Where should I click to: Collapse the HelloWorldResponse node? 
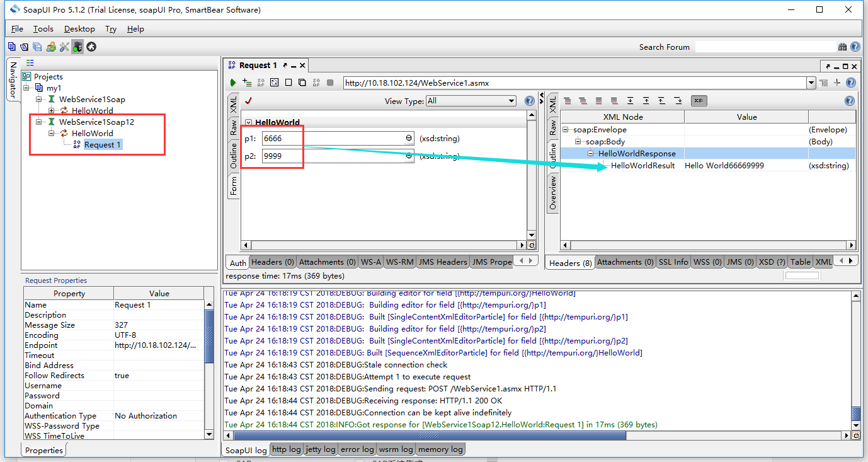click(x=591, y=154)
